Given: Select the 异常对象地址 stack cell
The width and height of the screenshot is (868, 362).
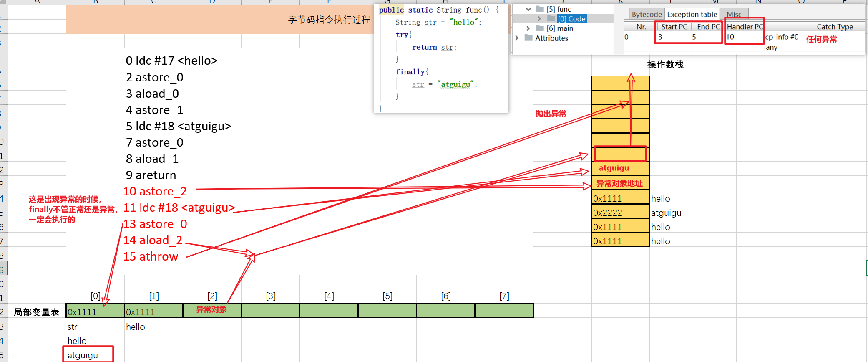Looking at the screenshot, I should click(621, 183).
